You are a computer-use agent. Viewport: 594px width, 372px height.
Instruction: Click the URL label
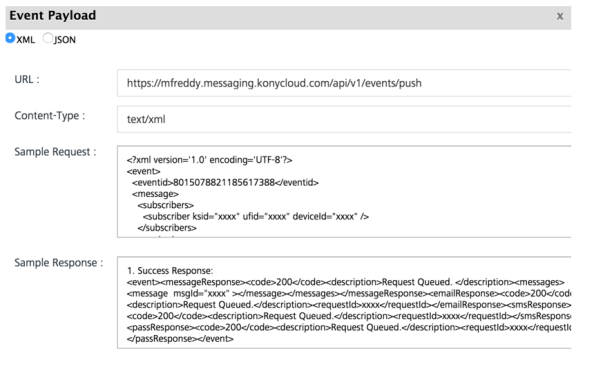(x=27, y=80)
